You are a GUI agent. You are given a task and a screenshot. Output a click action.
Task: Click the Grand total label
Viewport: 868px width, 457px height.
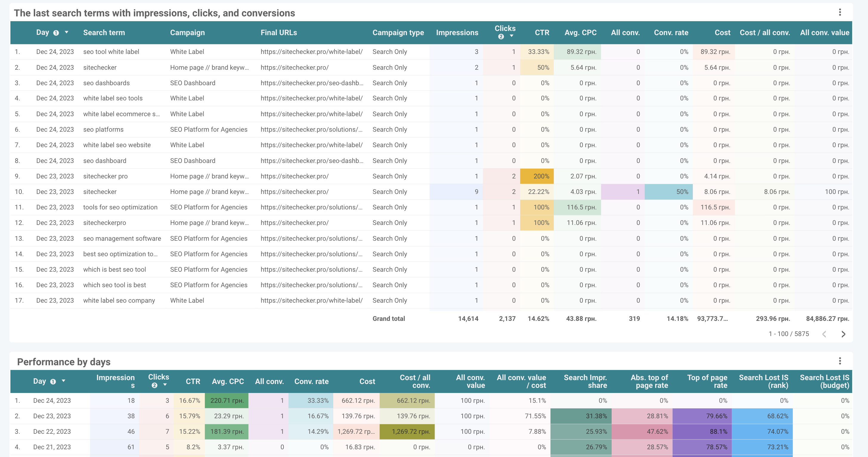click(388, 318)
